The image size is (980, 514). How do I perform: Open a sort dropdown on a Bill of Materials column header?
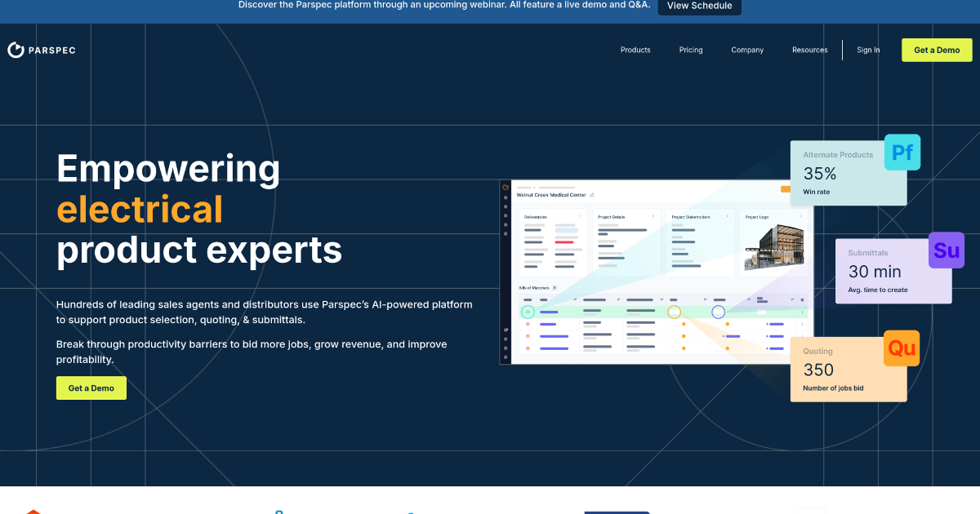(575, 299)
